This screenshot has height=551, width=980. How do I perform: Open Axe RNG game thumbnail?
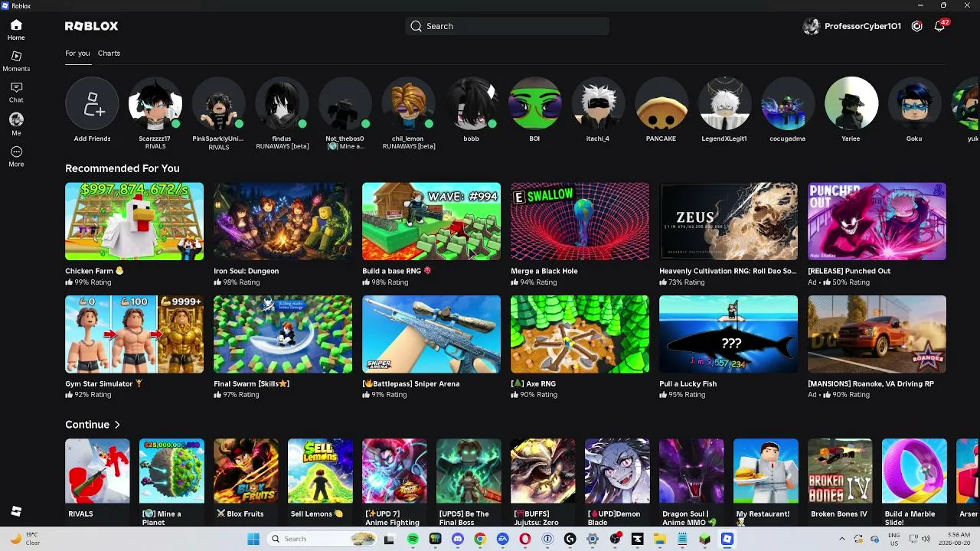tap(580, 334)
